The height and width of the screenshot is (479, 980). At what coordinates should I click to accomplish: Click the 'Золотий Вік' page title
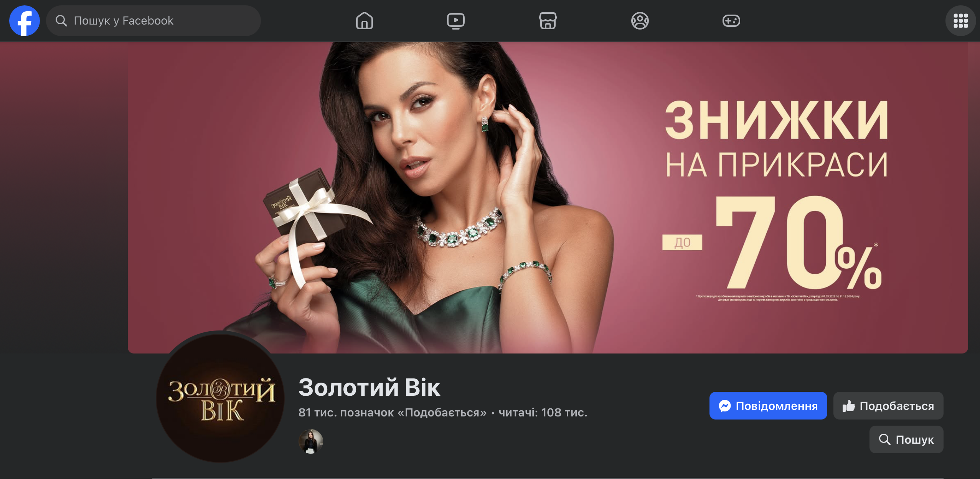[x=369, y=387]
